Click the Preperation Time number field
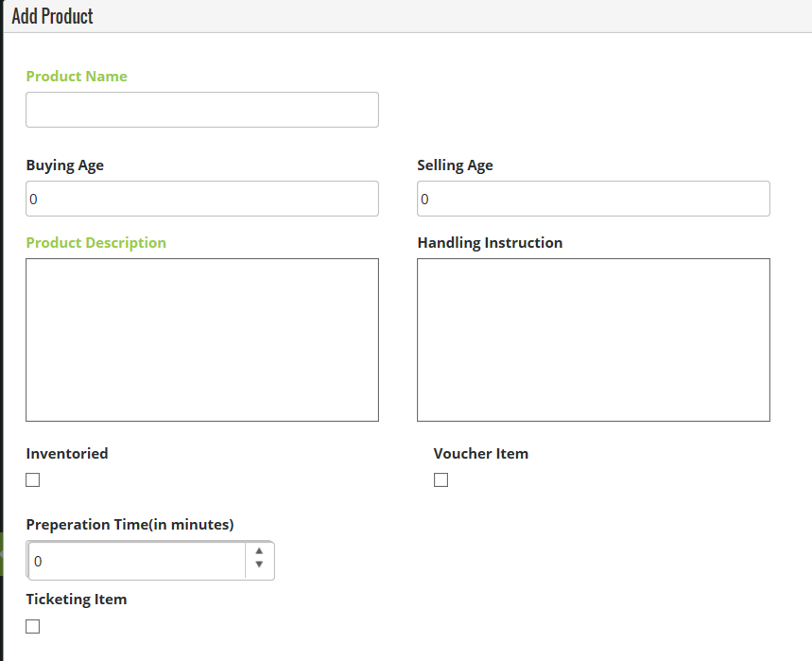 (137, 561)
